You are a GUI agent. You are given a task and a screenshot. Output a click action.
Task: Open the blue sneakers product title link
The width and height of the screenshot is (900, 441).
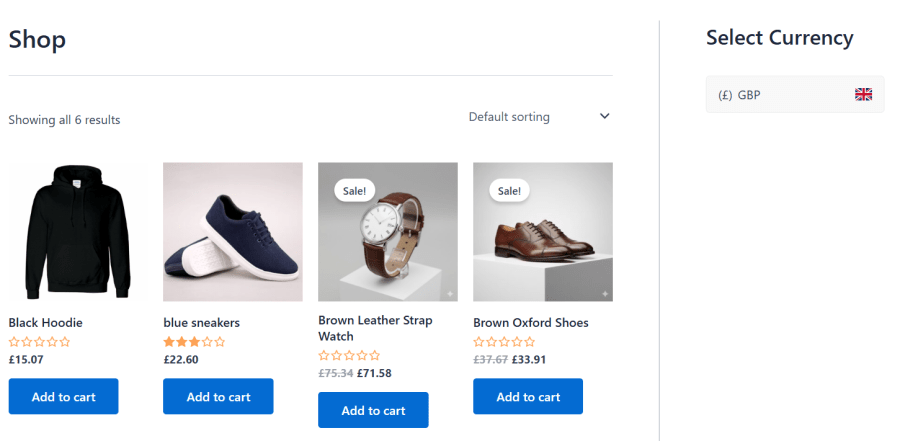coord(201,323)
